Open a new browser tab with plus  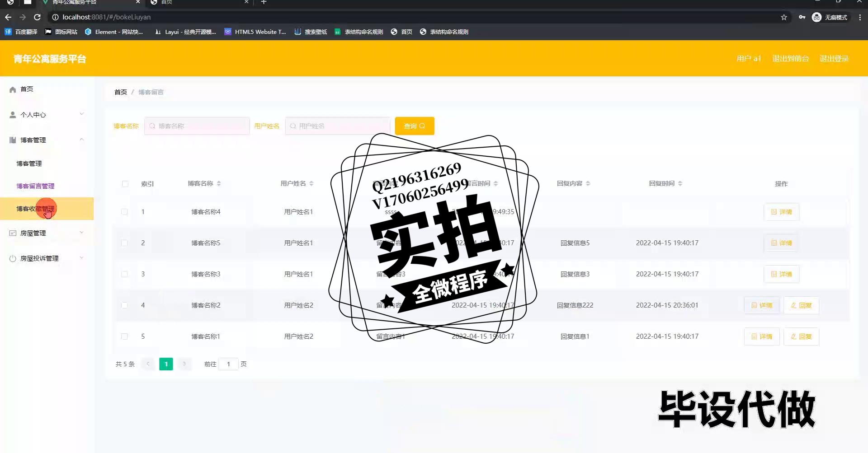pyautogui.click(x=264, y=2)
